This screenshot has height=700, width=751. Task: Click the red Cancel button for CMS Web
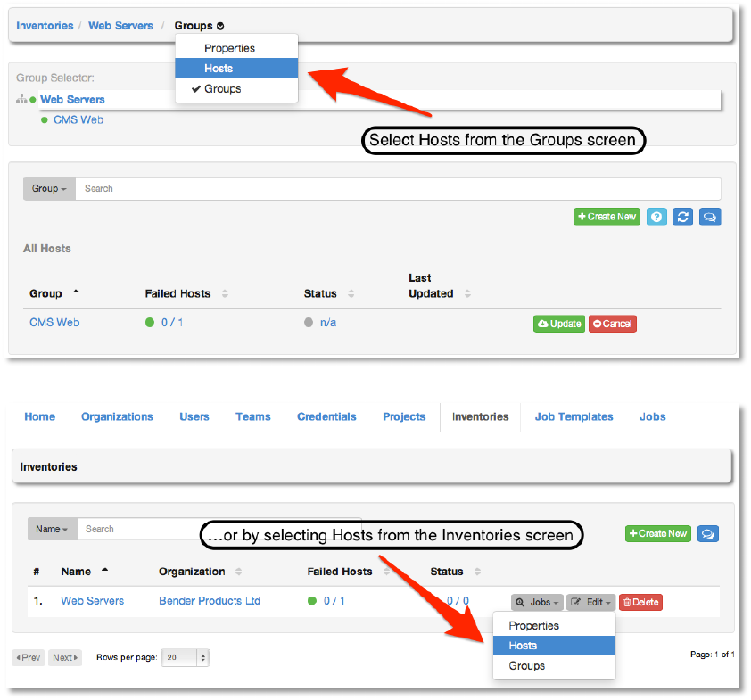(613, 325)
